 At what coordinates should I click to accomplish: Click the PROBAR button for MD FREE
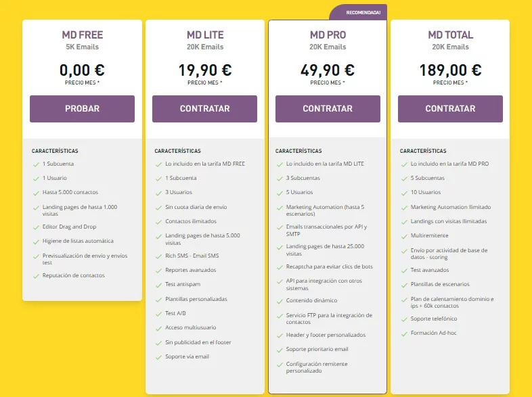tap(82, 109)
